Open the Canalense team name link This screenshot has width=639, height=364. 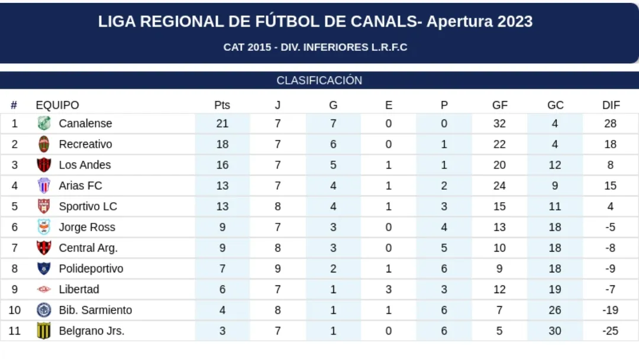point(85,123)
